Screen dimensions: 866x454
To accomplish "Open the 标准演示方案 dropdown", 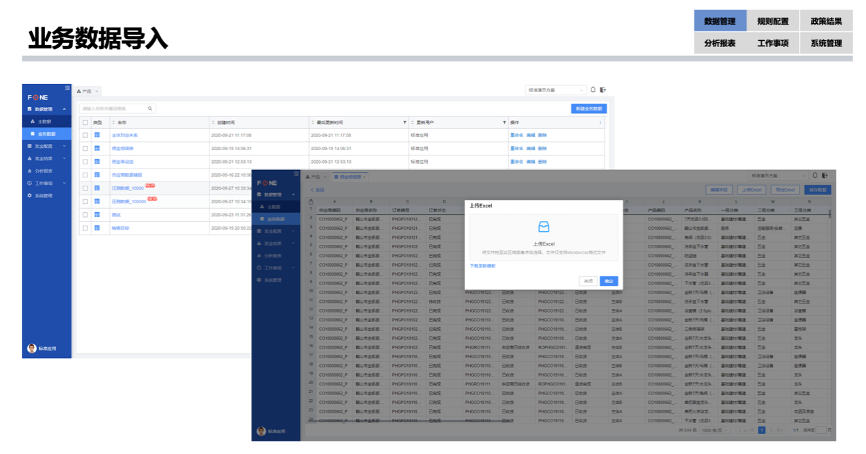I will coord(555,90).
